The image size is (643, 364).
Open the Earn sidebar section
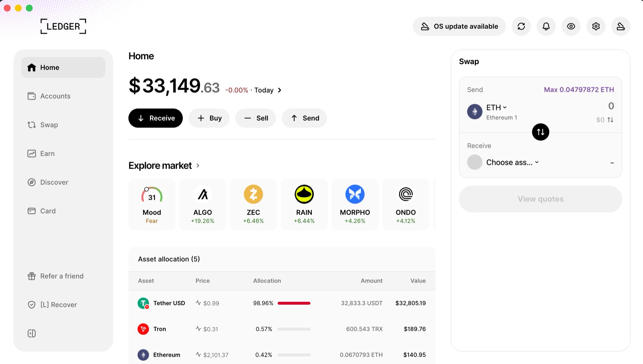point(47,153)
